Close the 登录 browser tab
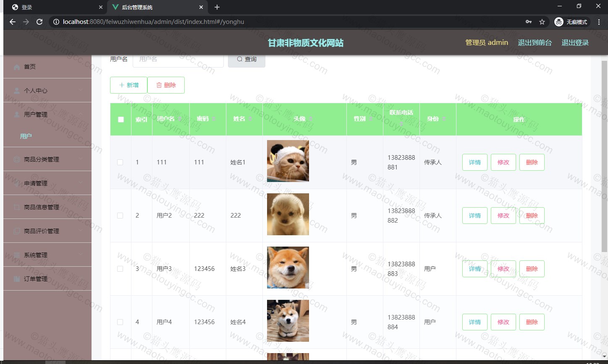This screenshot has width=608, height=364. (100, 7)
